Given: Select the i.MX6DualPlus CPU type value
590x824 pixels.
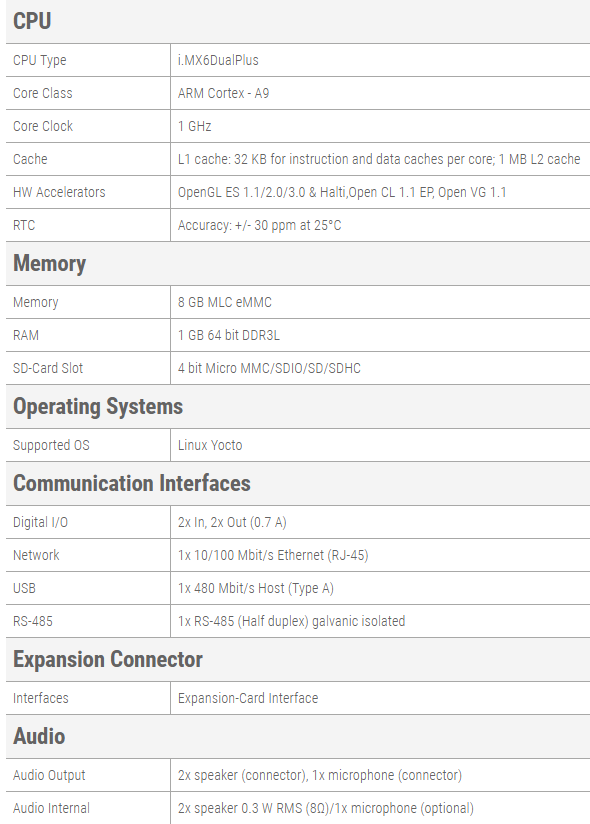Looking at the screenshot, I should [218, 60].
